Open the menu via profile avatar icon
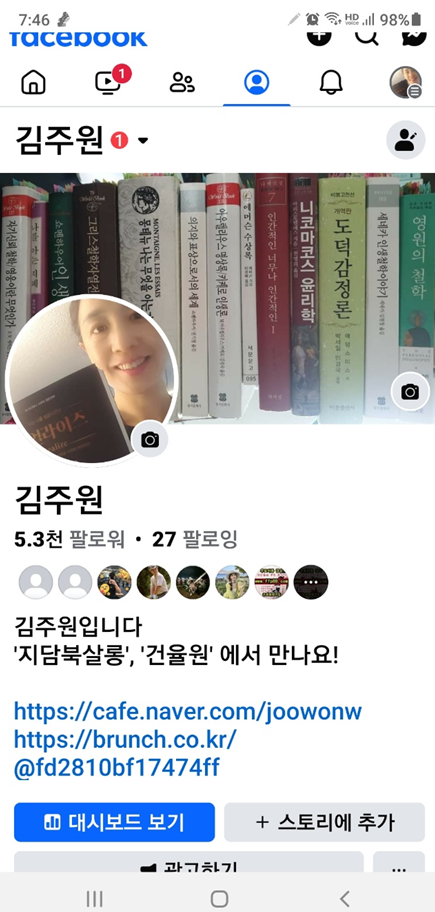 [x=405, y=83]
